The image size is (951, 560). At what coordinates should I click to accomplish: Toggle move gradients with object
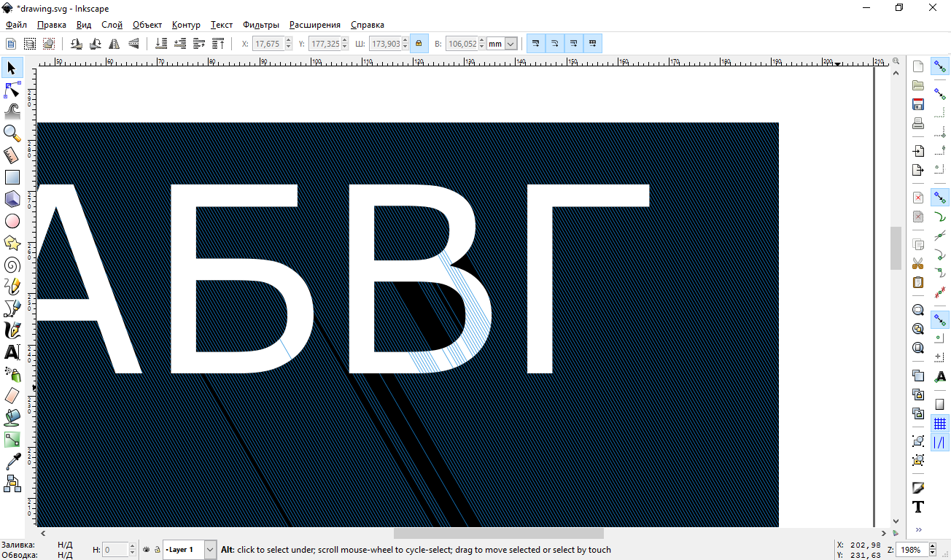click(x=574, y=44)
